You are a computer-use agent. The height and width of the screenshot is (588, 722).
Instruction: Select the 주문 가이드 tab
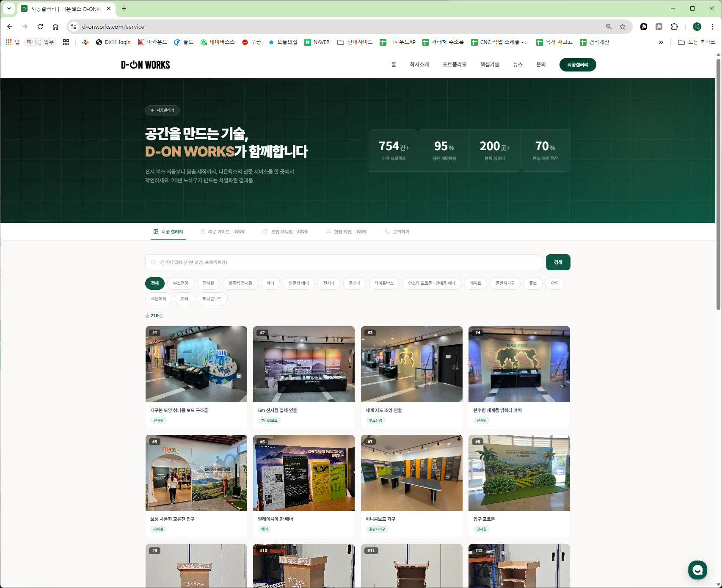click(x=223, y=232)
